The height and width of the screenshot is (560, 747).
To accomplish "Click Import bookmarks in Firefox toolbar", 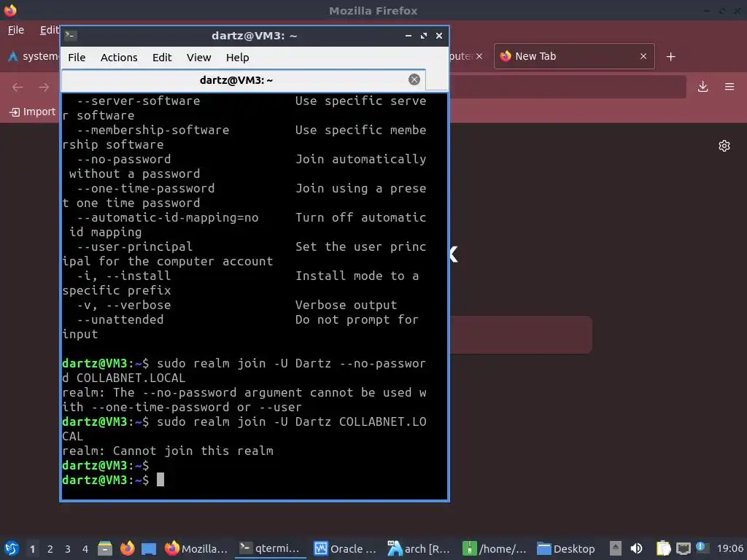I will (32, 112).
